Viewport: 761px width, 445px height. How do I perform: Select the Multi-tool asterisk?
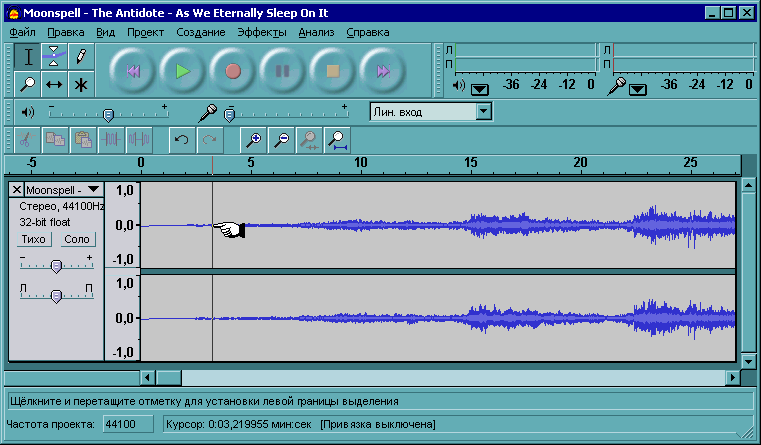point(81,84)
